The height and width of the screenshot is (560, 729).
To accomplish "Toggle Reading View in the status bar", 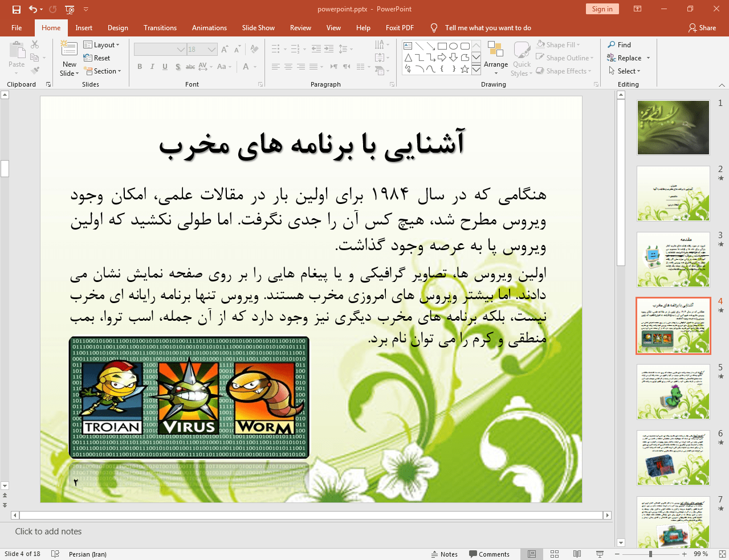I will [577, 554].
